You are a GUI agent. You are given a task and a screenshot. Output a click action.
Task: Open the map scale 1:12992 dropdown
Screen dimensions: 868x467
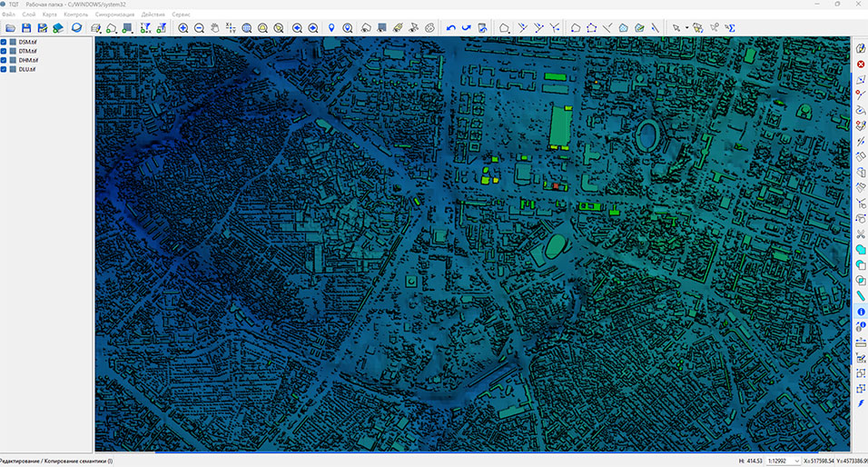point(784,461)
